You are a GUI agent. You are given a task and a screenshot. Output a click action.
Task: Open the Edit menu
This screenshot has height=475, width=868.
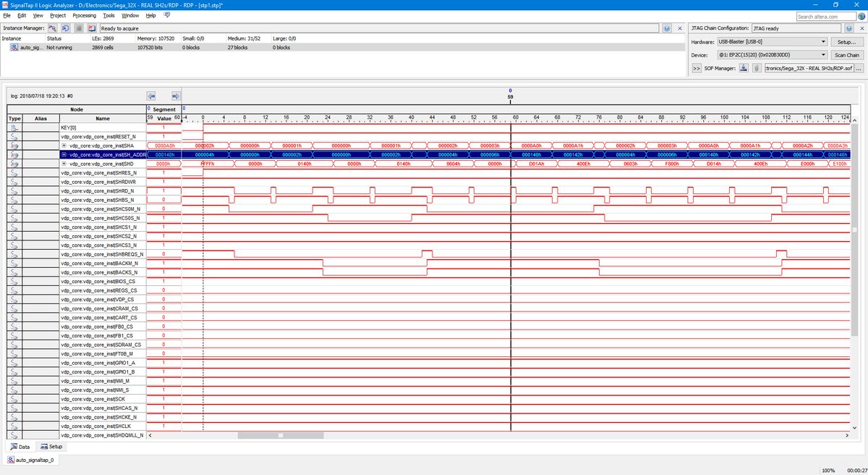22,14
